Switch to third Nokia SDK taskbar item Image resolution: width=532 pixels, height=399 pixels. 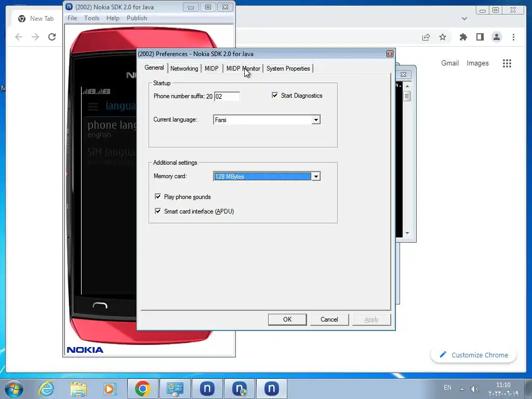(x=271, y=389)
